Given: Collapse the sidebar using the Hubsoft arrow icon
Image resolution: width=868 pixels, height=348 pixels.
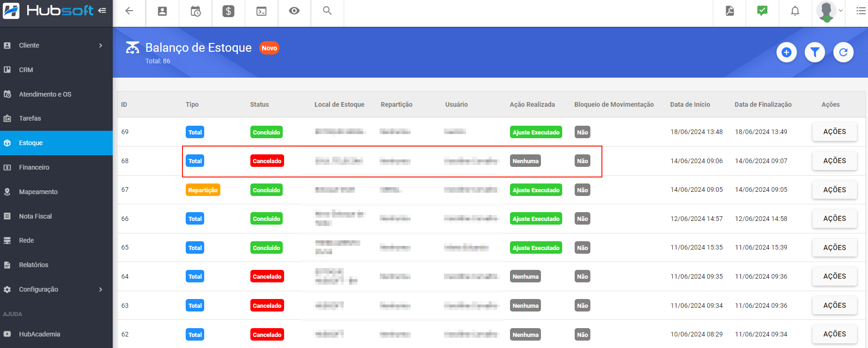Looking at the screenshot, I should [x=102, y=10].
